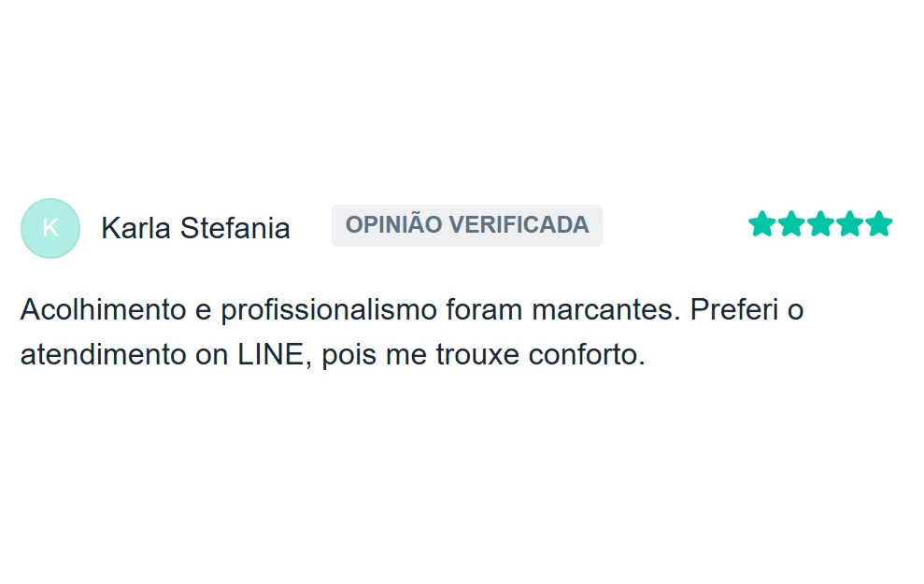Select the third rating star
This screenshot has width=924, height=584.
(820, 224)
